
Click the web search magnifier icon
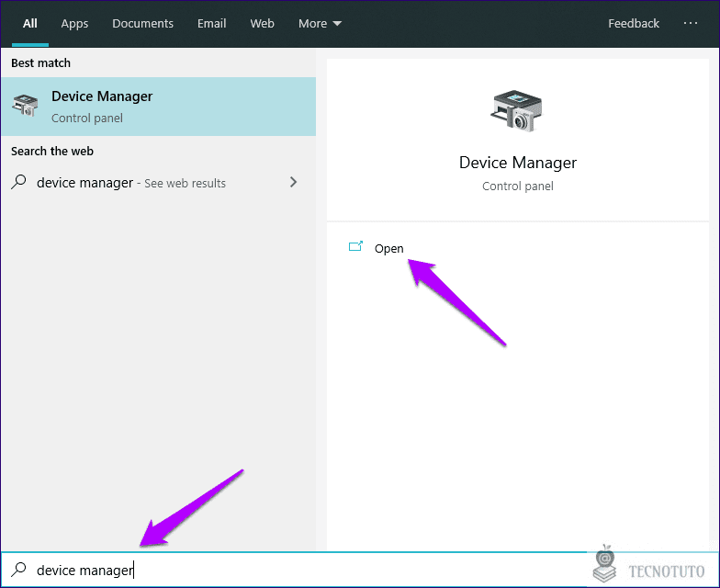pyautogui.click(x=18, y=182)
